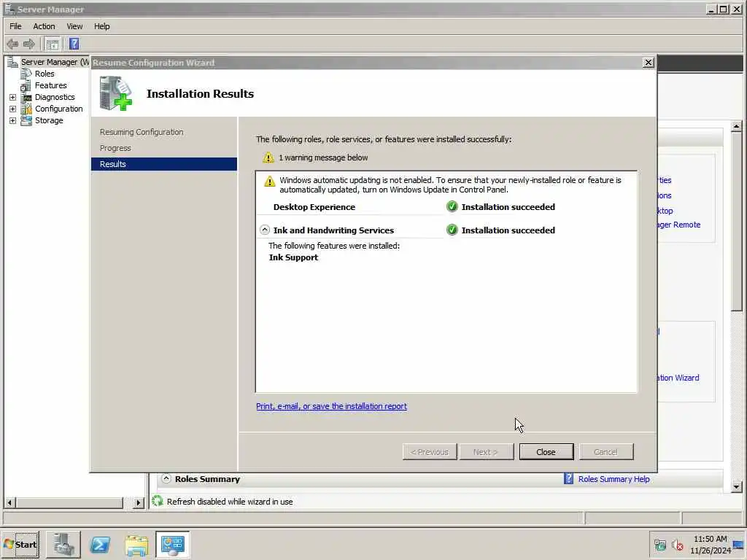Launch Windows PowerShell from taskbar

click(100, 544)
